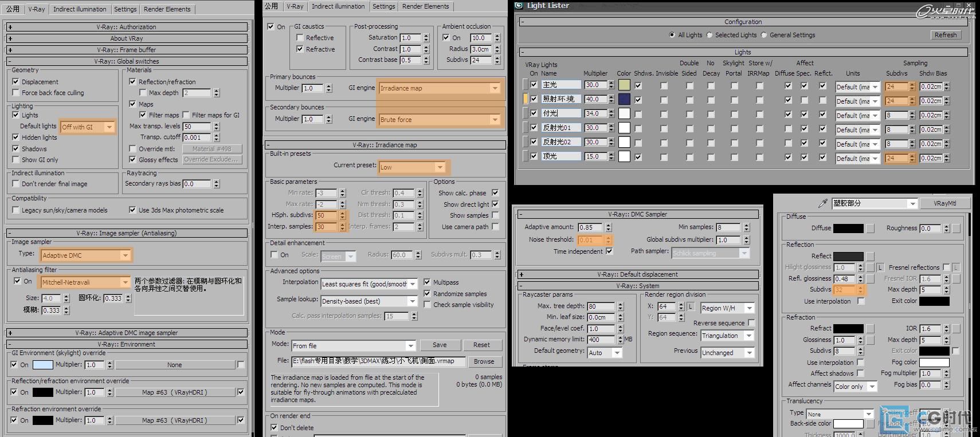
Task: Toggle the Hilight glossiness L lock button
Action: pos(880,267)
